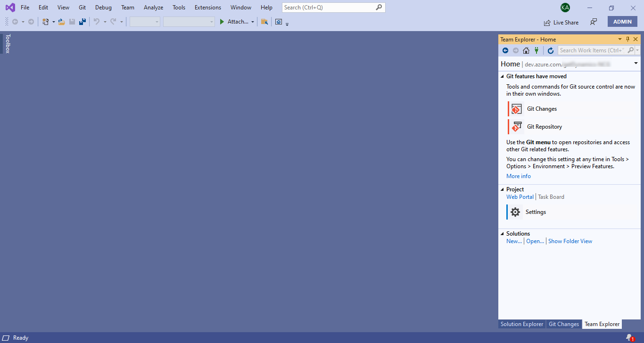Image resolution: width=644 pixels, height=343 pixels.
Task: Open the Extensions menu
Action: (208, 8)
